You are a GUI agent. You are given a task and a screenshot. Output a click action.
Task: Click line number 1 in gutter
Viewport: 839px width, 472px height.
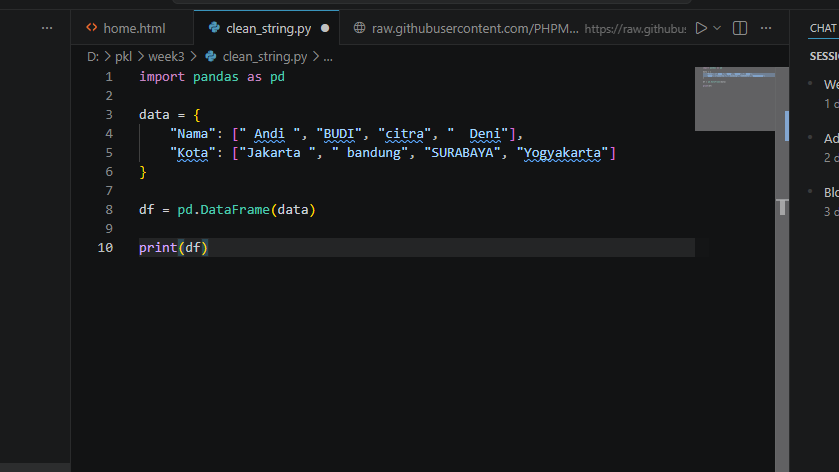pos(109,77)
